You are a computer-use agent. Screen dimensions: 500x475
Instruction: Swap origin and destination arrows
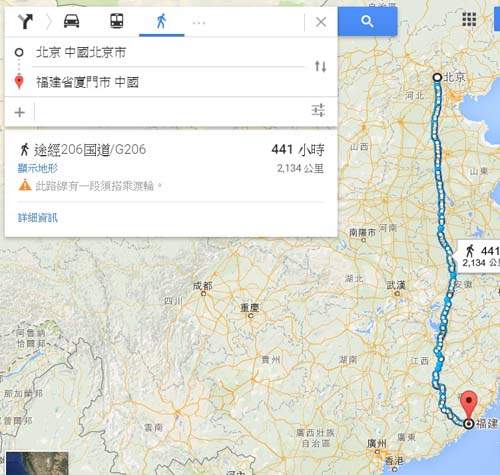(321, 66)
